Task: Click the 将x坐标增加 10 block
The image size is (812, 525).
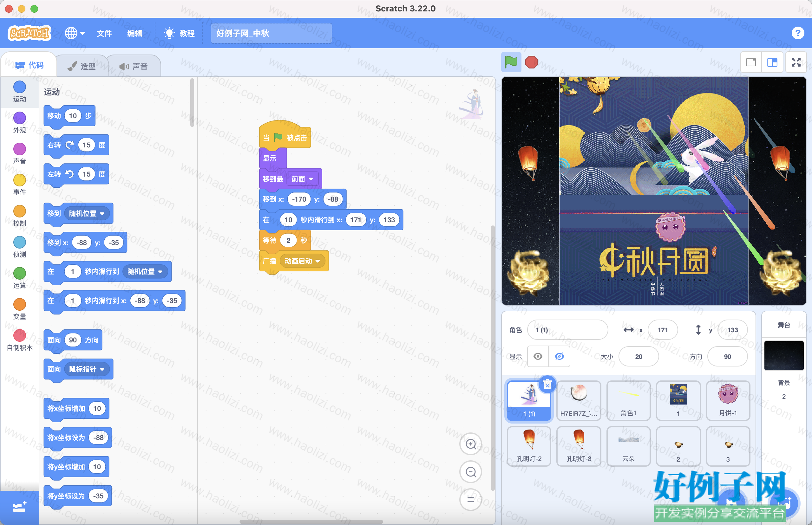Action: (76, 408)
